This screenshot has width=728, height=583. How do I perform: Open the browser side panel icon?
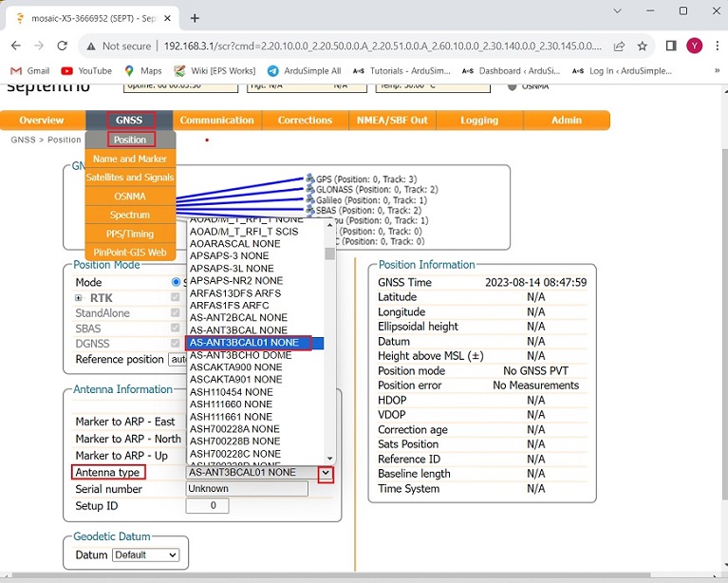[x=670, y=46]
